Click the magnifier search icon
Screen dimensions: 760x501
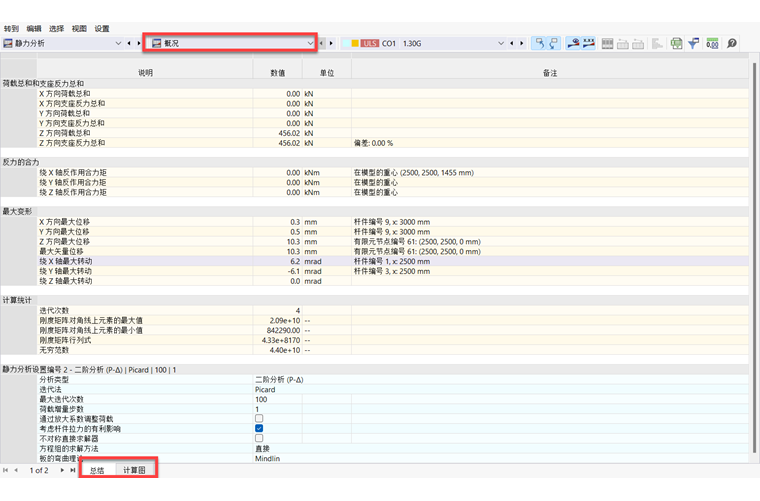click(732, 43)
